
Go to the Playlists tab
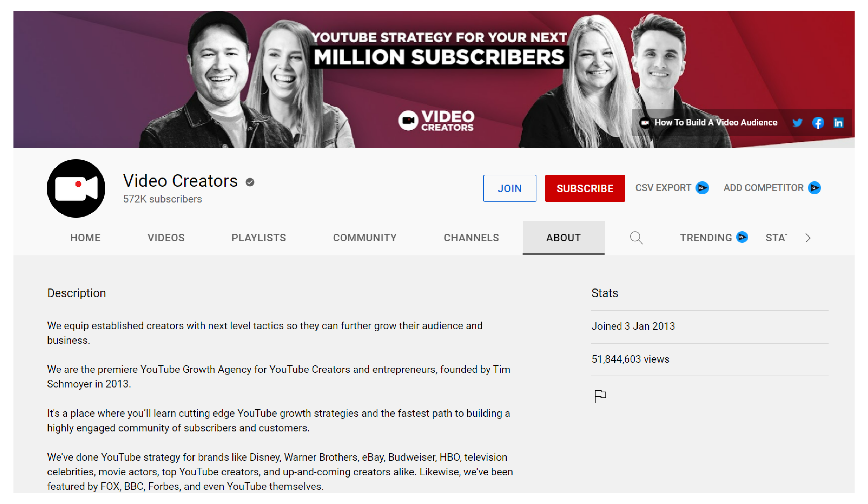(x=259, y=238)
